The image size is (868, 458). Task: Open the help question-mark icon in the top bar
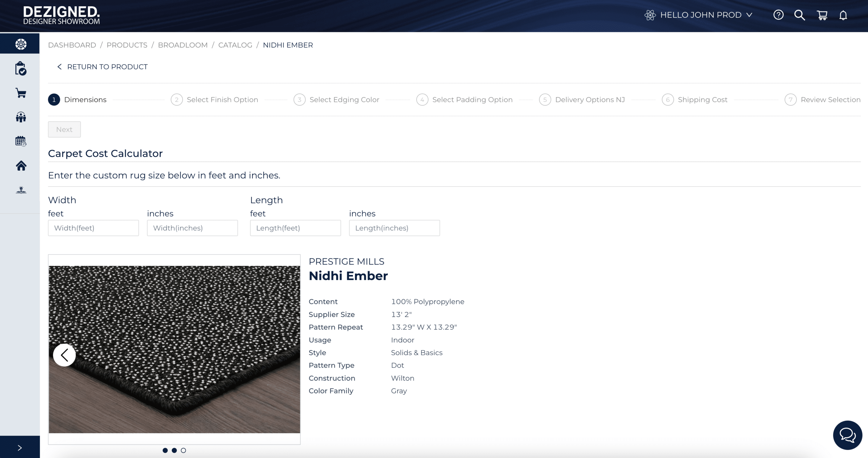pyautogui.click(x=779, y=15)
